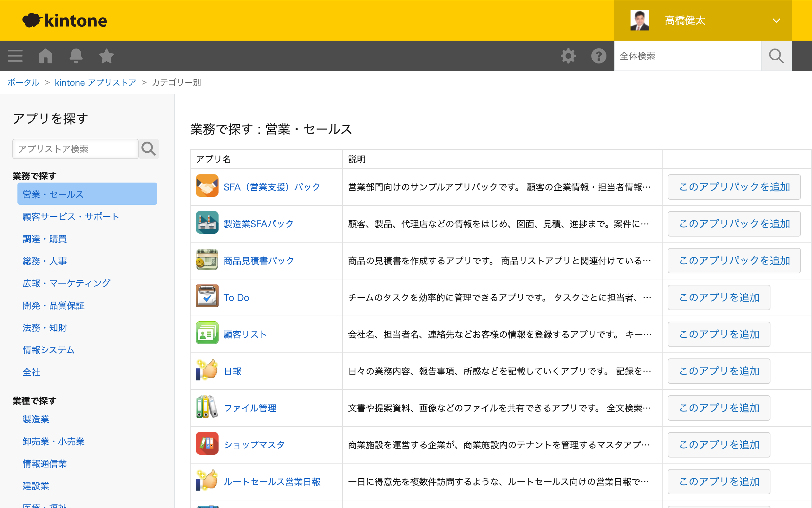The width and height of the screenshot is (812, 508).
Task: Click ファイル管理 binders icon
Action: coord(207,406)
